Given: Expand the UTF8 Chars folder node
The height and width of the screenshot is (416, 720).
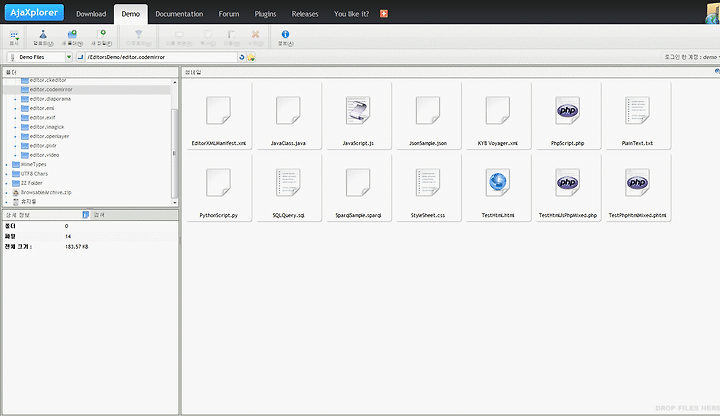Looking at the screenshot, I should tap(6, 174).
